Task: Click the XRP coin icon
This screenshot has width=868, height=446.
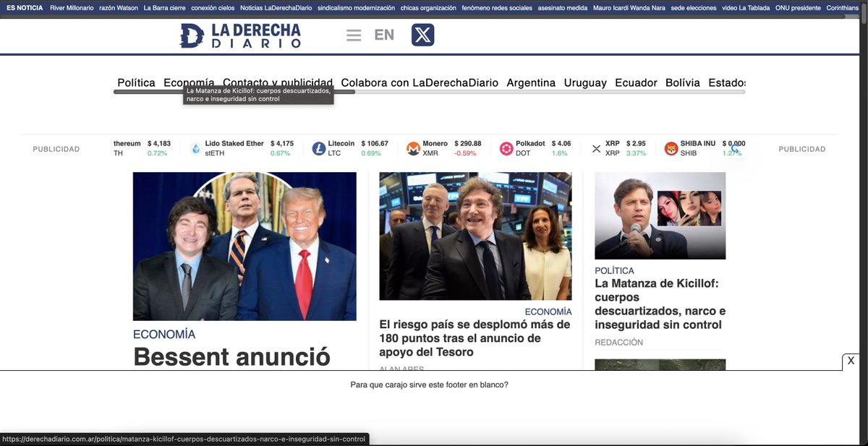Action: [597, 149]
